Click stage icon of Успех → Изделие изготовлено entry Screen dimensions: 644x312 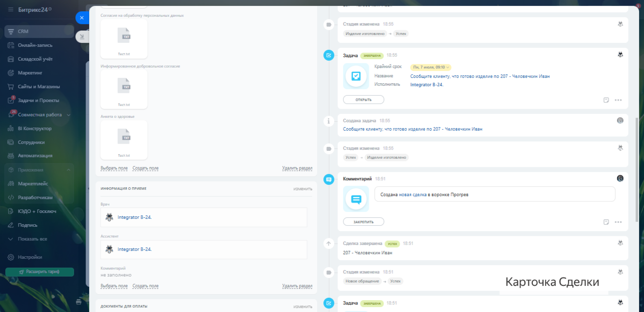click(329, 148)
